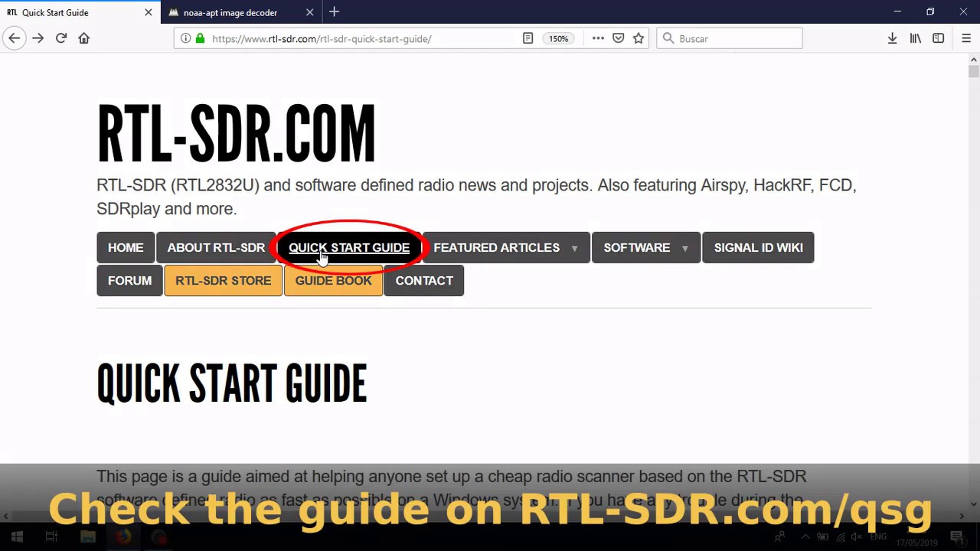The height and width of the screenshot is (551, 980).
Task: Expand the SOFTWARE dropdown arrow
Action: tap(684, 249)
